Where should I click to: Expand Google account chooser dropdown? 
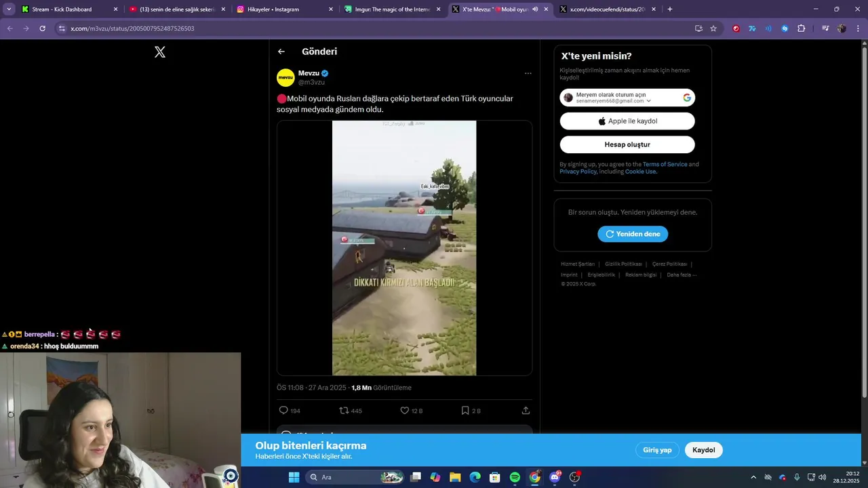tap(649, 101)
